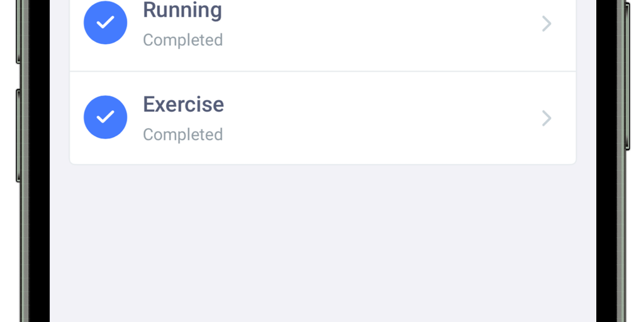Select the Exercise task title

pos(183,104)
